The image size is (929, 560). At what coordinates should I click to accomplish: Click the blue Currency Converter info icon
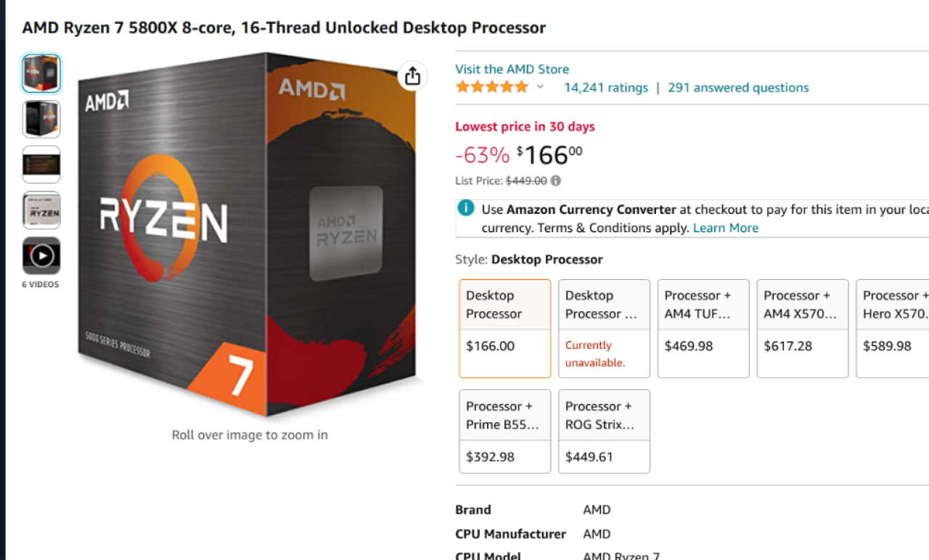466,209
